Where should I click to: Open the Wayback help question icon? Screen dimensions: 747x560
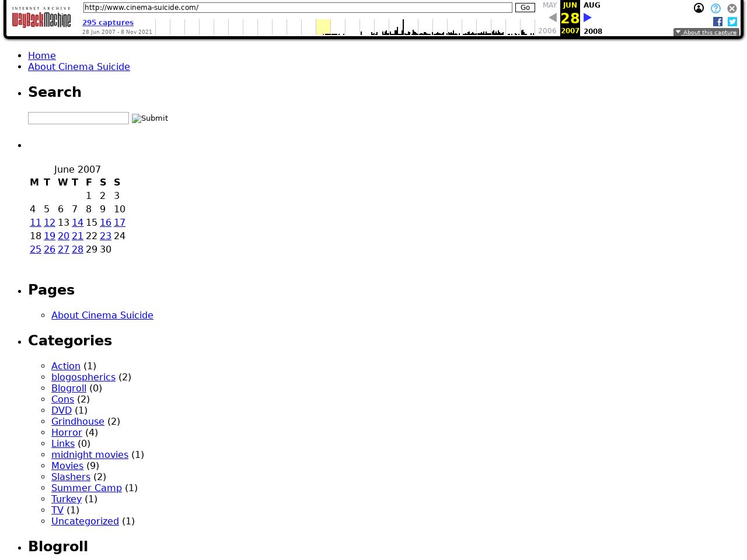(715, 8)
